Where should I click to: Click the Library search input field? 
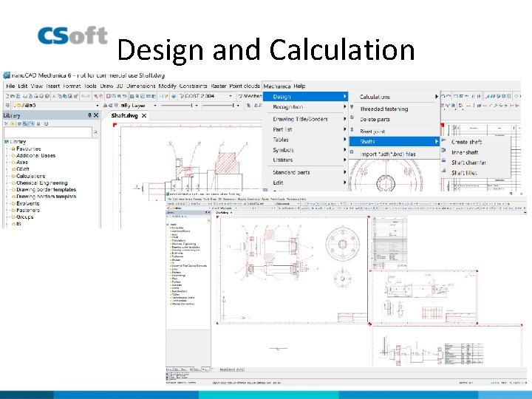point(48,132)
